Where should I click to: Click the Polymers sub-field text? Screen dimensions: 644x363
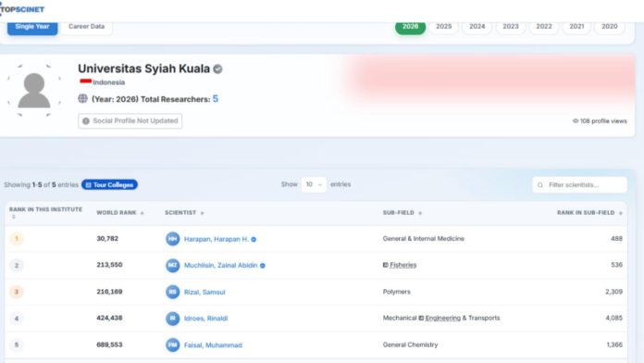pyautogui.click(x=396, y=292)
